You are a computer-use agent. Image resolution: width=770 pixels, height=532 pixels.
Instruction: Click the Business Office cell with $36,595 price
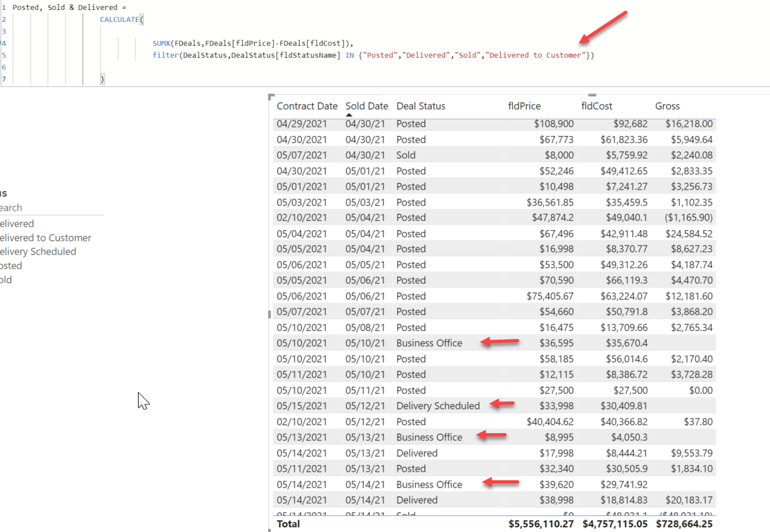(429, 343)
